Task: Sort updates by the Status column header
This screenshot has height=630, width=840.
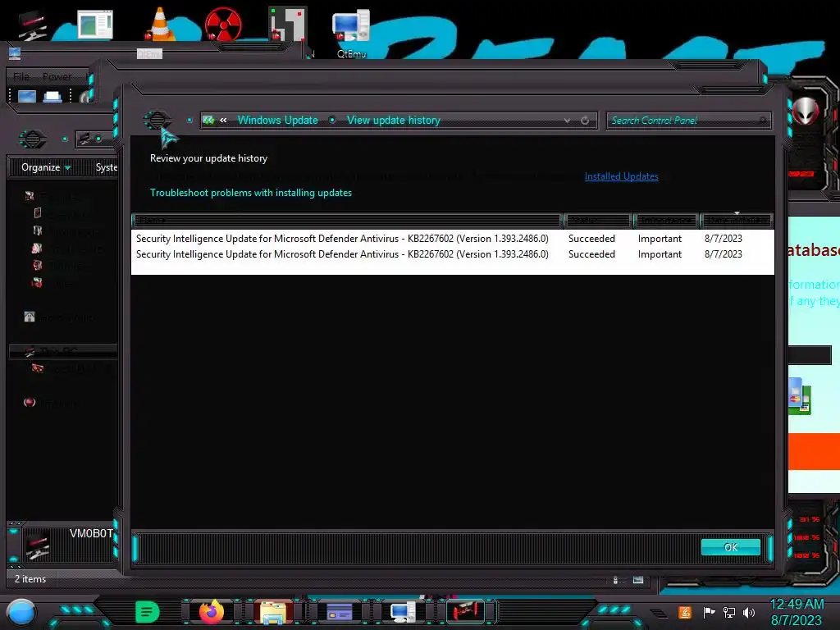Action: (598, 220)
